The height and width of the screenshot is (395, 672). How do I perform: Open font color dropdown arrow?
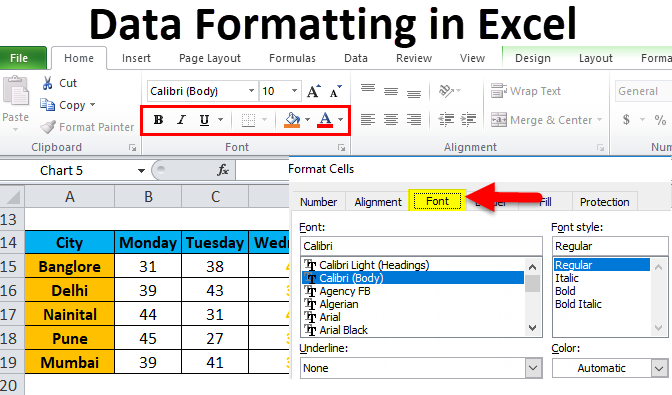coord(340,120)
